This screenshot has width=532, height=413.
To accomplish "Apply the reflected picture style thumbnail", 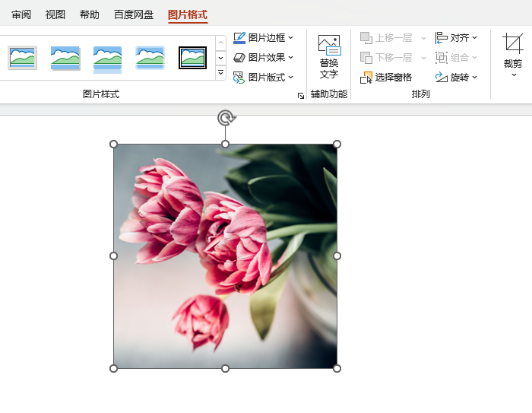I will pos(108,59).
